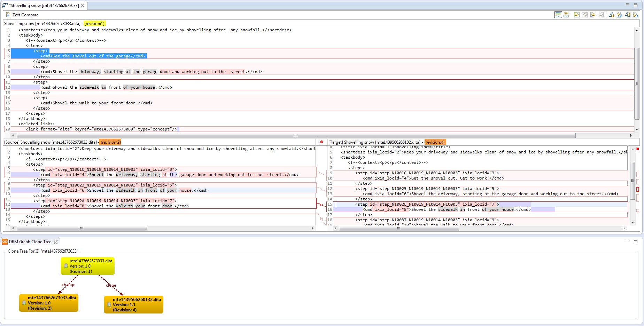Click the ancestor pane vertical scrollbar thumb
The image size is (644, 326).
(637, 84)
